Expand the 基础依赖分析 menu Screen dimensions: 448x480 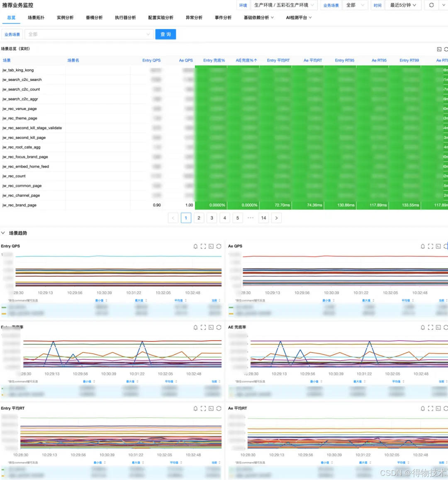coord(258,18)
